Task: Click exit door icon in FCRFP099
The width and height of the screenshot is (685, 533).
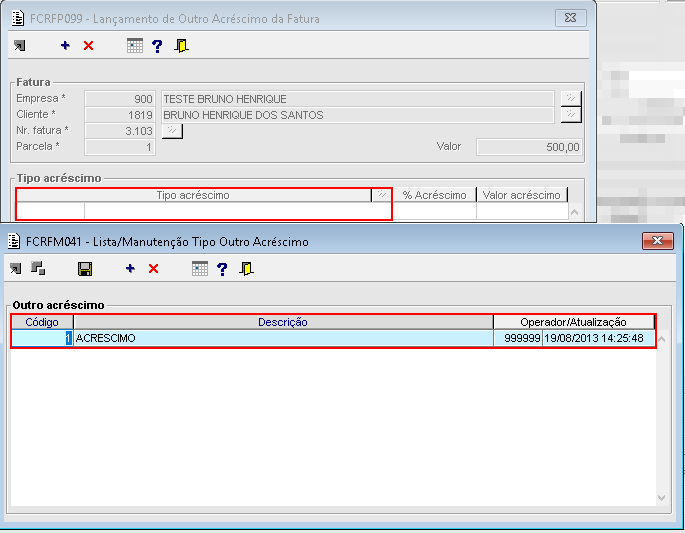Action: coord(181,45)
